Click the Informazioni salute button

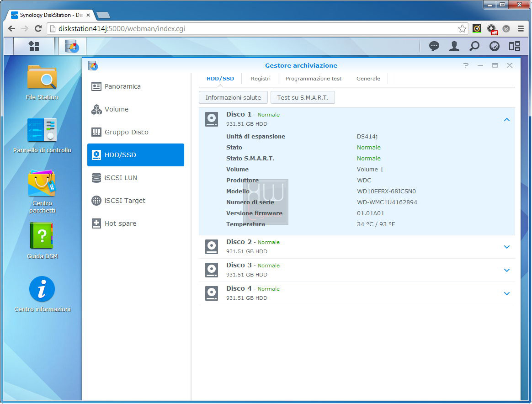(233, 97)
